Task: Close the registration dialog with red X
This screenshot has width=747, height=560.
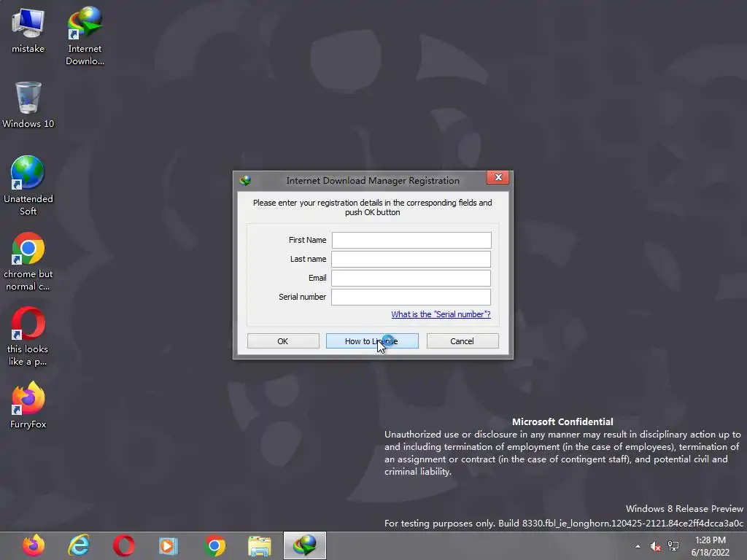Action: click(498, 177)
